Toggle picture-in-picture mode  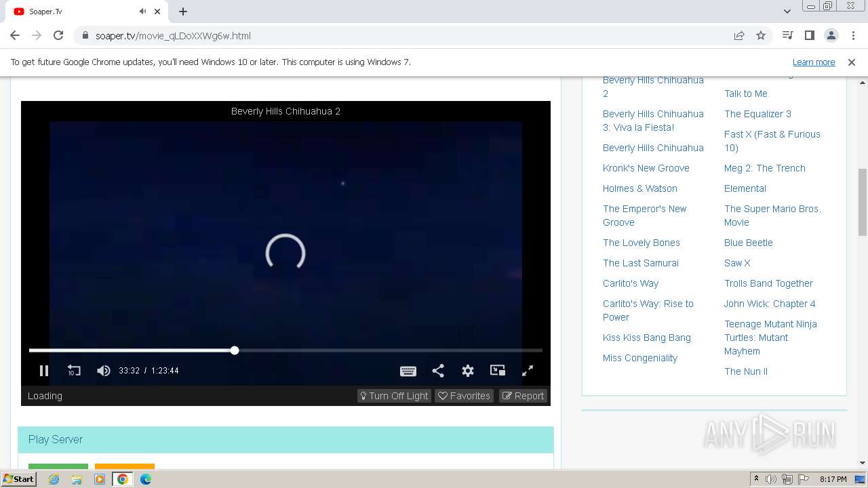click(498, 371)
